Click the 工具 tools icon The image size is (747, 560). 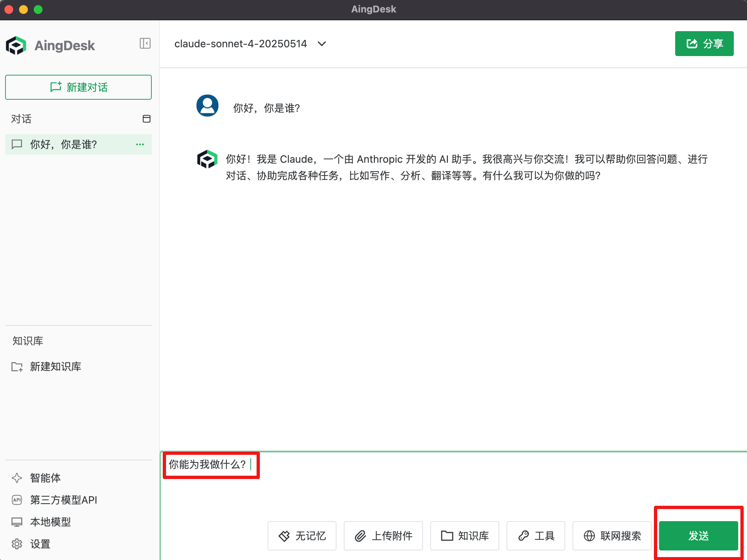[x=524, y=536]
